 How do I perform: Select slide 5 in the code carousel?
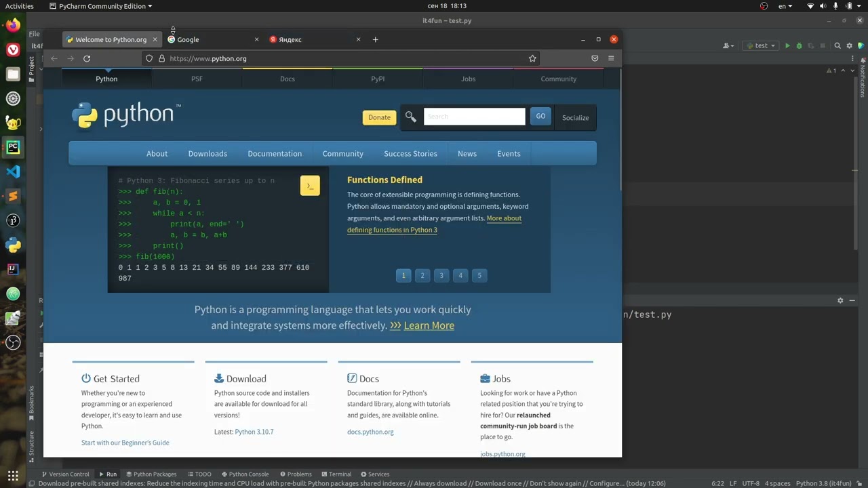point(479,275)
